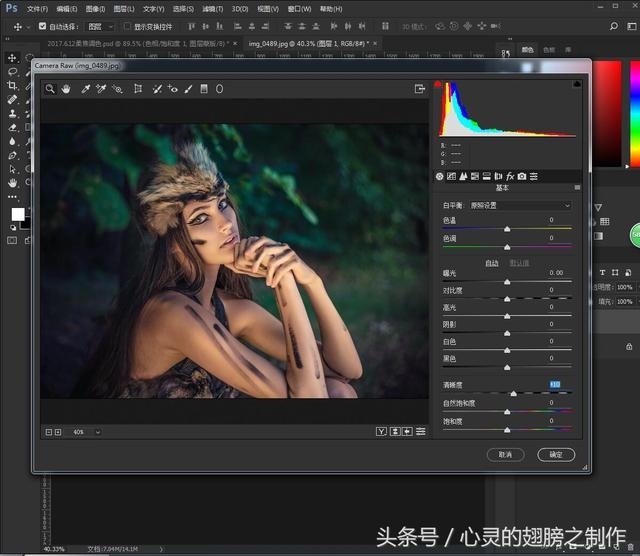Open the 基本 panel flyout menu

click(577, 187)
